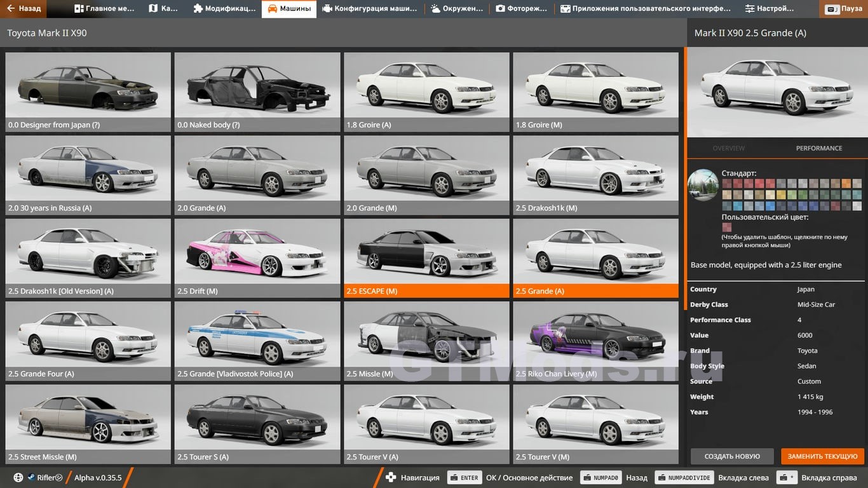Screen dimensions: 868x488
Task: Switch to the PERFORMANCE tab
Action: click(x=818, y=148)
